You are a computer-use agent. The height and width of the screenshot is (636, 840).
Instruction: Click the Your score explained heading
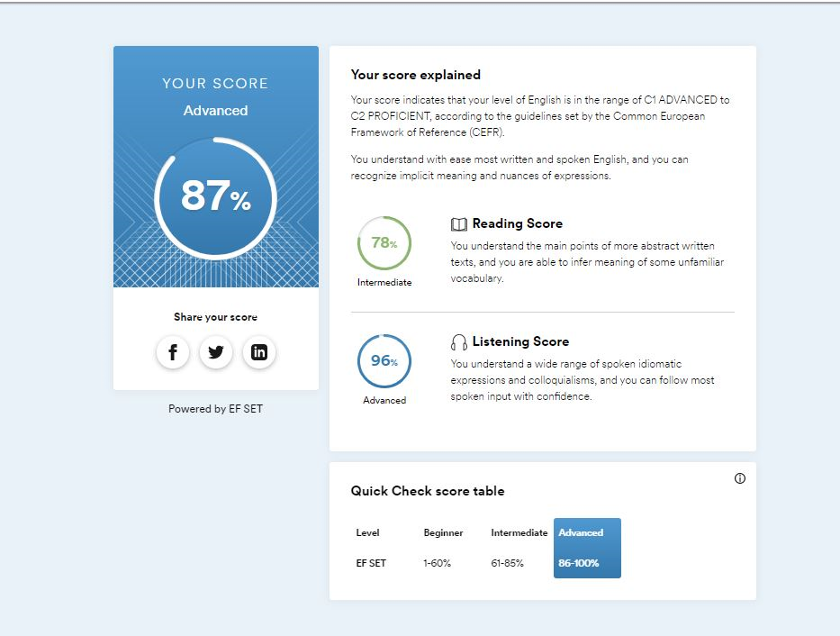pyautogui.click(x=416, y=75)
